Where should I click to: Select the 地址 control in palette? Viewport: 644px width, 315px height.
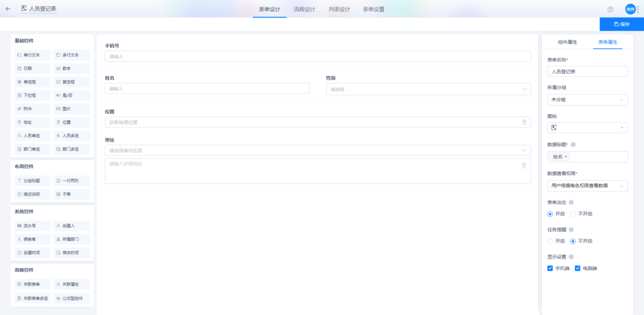[32, 122]
